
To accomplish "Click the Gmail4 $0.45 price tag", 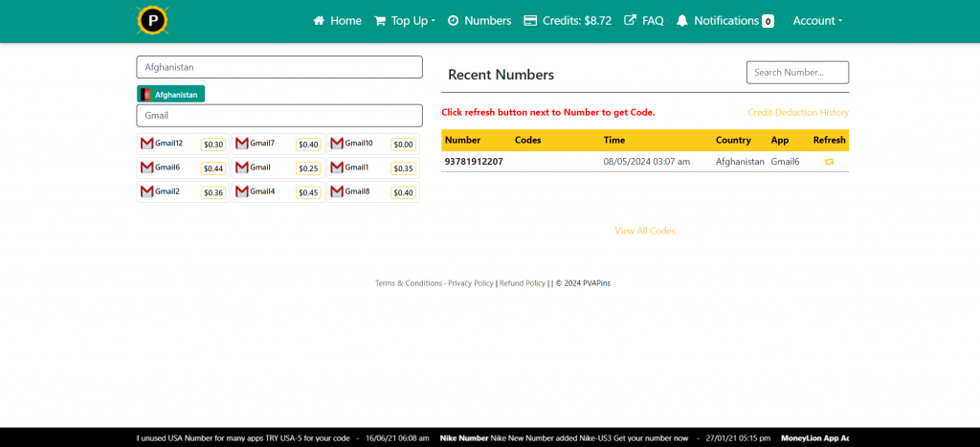I will pos(309,192).
